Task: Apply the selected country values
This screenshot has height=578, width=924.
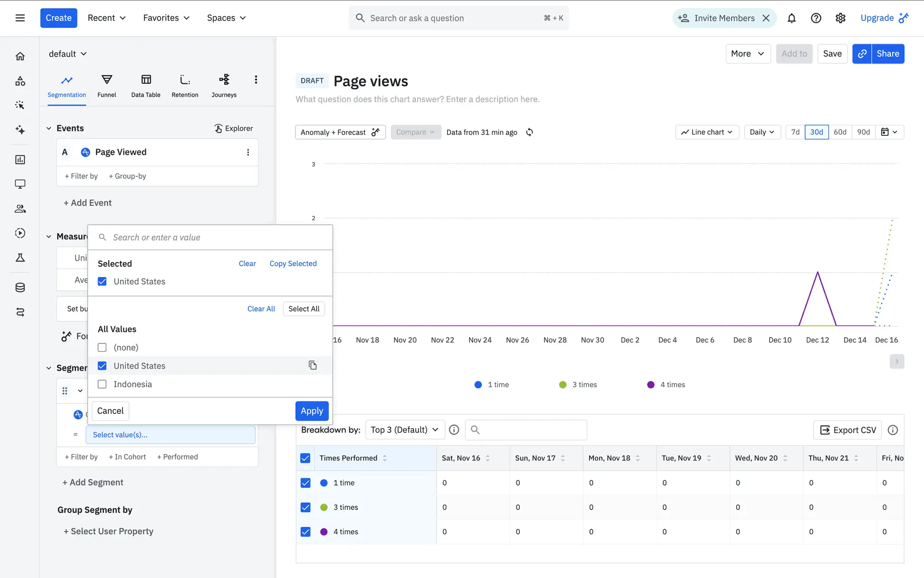Action: pos(311,411)
